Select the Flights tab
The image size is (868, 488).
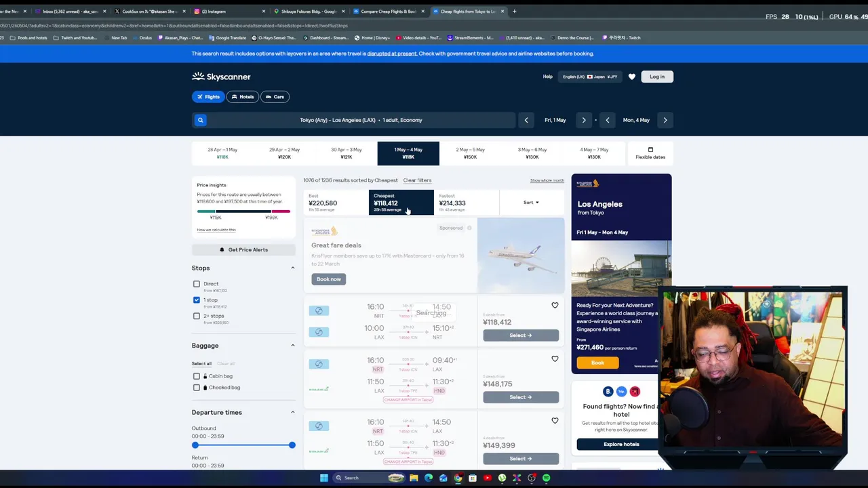(208, 97)
